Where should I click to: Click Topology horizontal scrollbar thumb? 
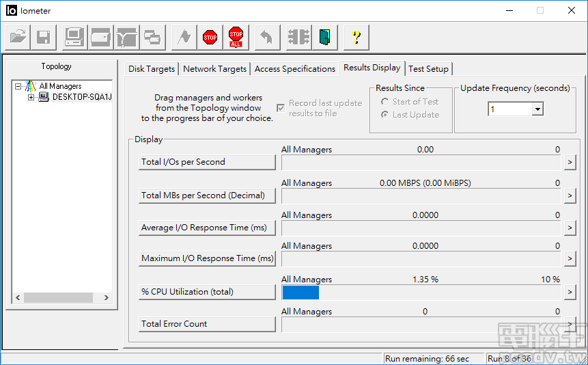pyautogui.click(x=58, y=297)
